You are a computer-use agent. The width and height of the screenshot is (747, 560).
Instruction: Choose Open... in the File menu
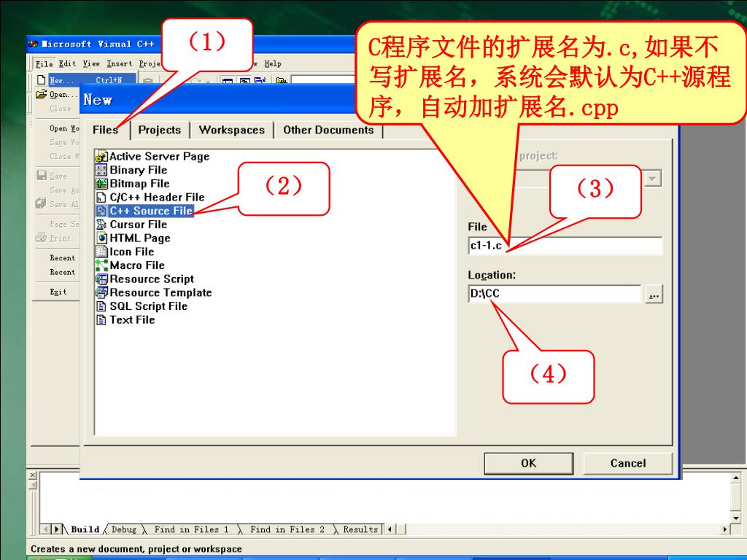coord(57,94)
